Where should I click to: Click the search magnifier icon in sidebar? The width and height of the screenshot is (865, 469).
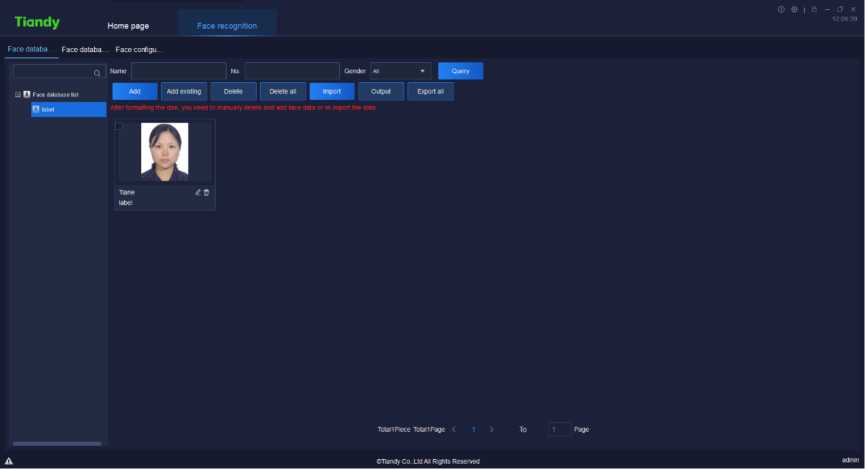coord(97,73)
